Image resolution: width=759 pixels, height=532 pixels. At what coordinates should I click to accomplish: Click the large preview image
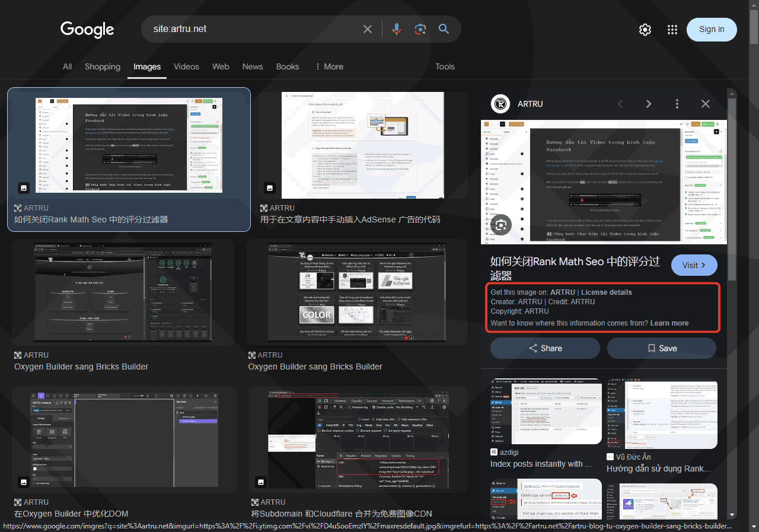(x=604, y=181)
